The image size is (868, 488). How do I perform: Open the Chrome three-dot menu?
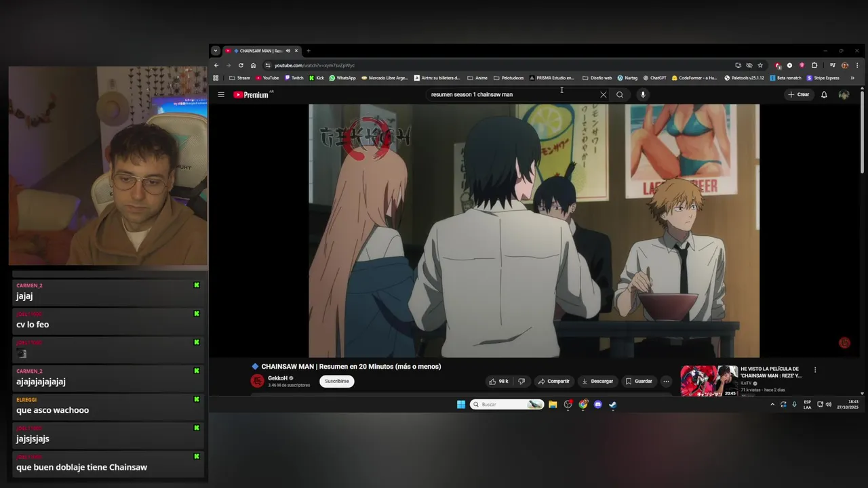point(857,66)
